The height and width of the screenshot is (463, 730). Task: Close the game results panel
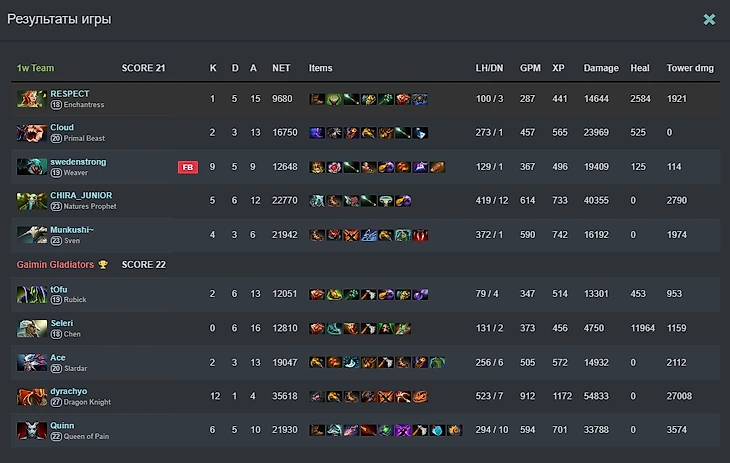pos(709,19)
